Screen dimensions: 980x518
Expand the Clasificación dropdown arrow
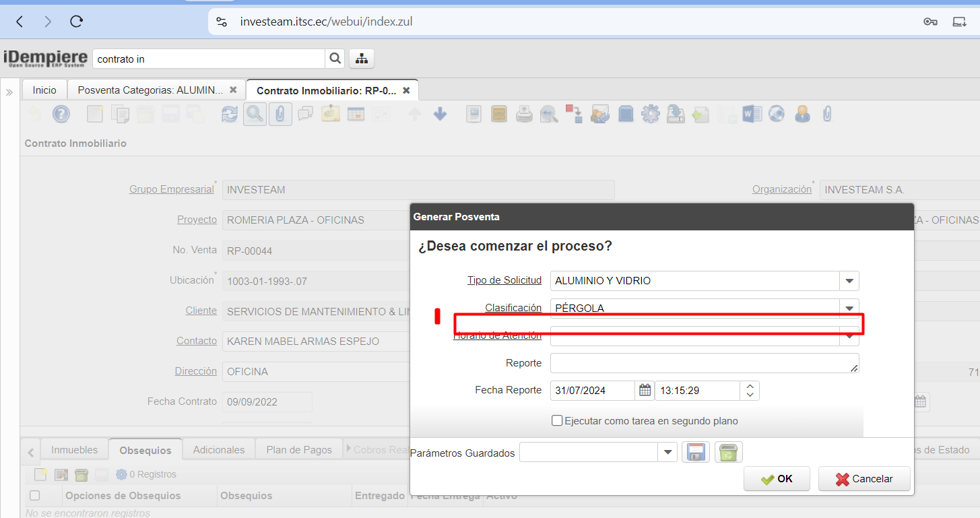pyautogui.click(x=849, y=308)
